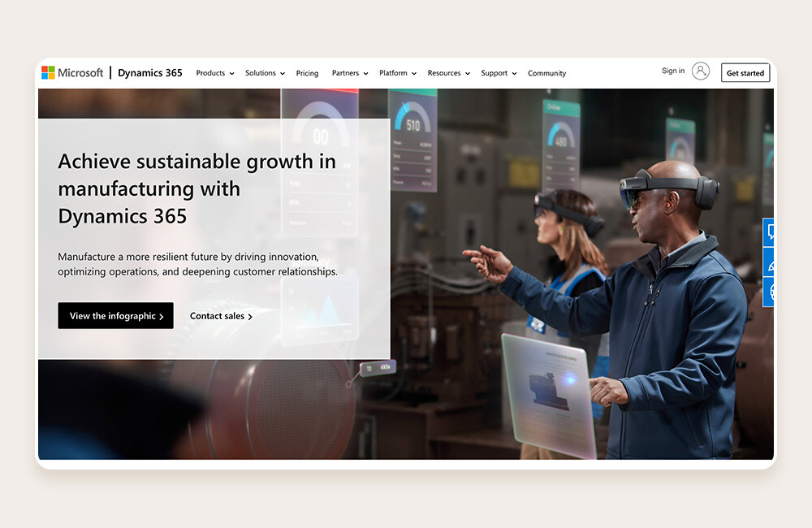Go to the Pricing page
The width and height of the screenshot is (812, 528).
click(307, 73)
